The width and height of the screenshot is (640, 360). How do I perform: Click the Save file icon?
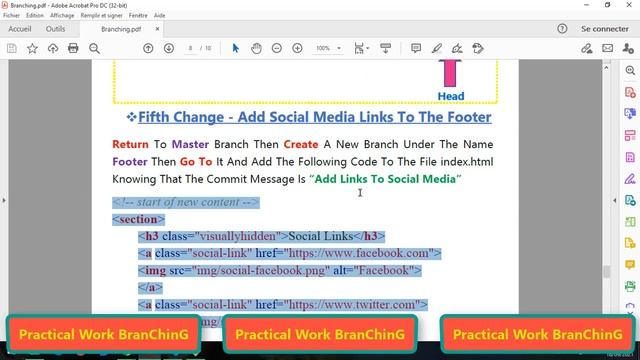(x=12, y=48)
